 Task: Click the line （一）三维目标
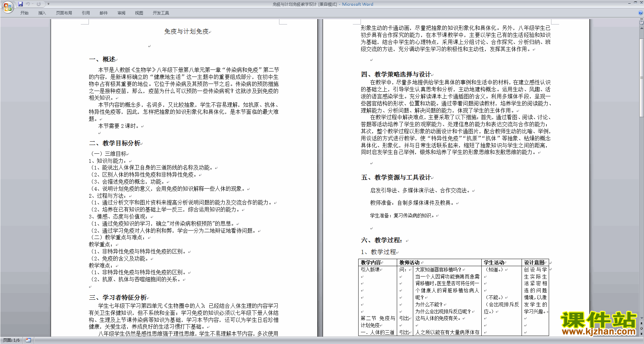[x=108, y=154]
